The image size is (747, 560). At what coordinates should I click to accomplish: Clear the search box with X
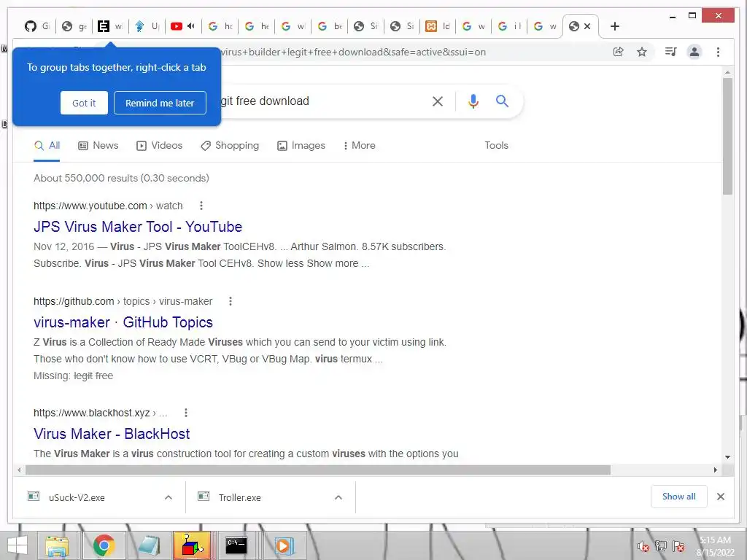438,101
